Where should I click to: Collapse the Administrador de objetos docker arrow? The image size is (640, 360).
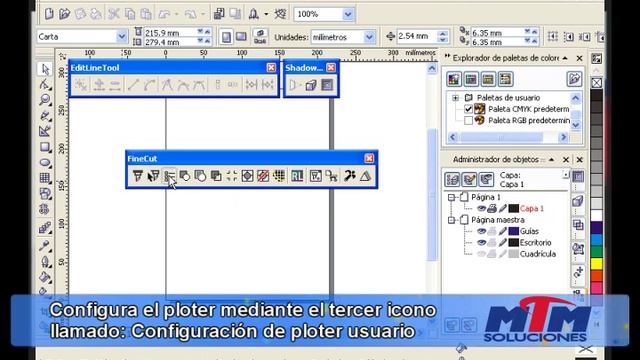point(551,160)
